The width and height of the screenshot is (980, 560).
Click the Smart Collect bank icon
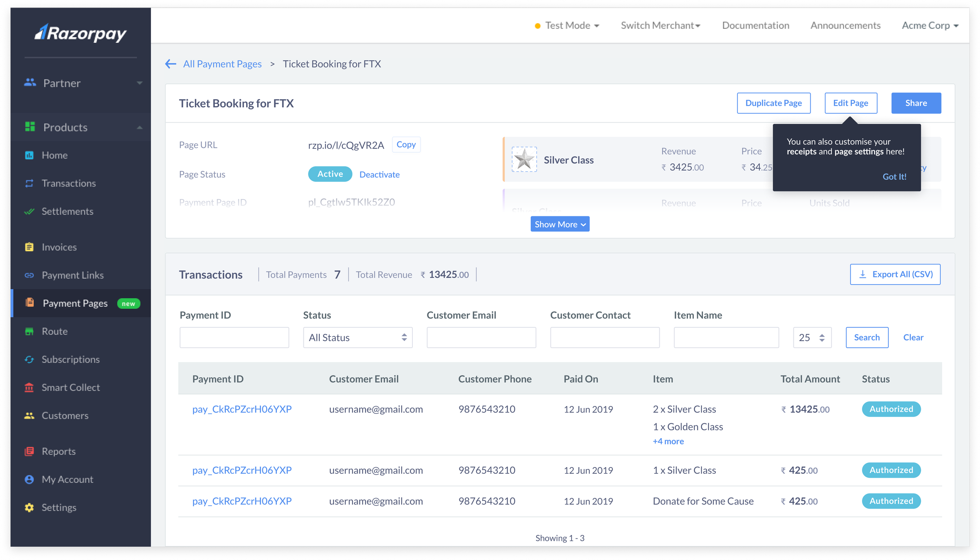point(29,388)
